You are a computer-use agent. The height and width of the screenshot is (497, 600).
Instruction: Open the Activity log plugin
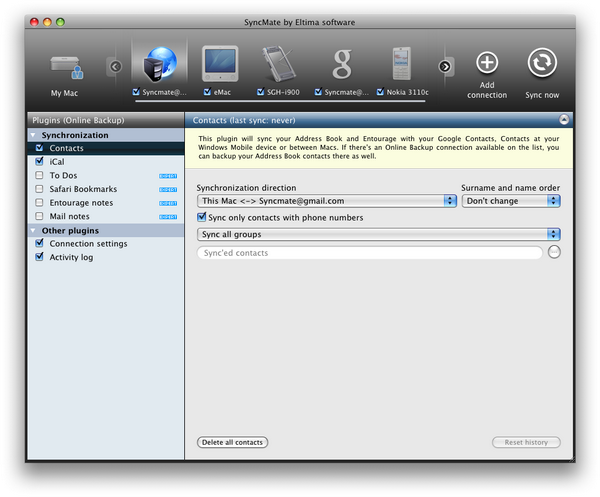[106, 257]
